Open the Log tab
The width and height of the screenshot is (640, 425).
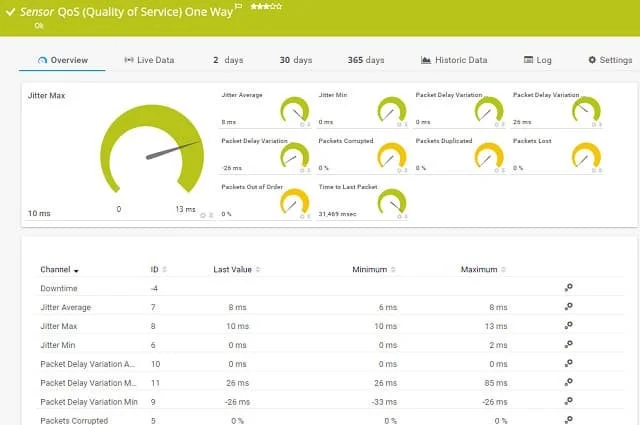click(537, 60)
